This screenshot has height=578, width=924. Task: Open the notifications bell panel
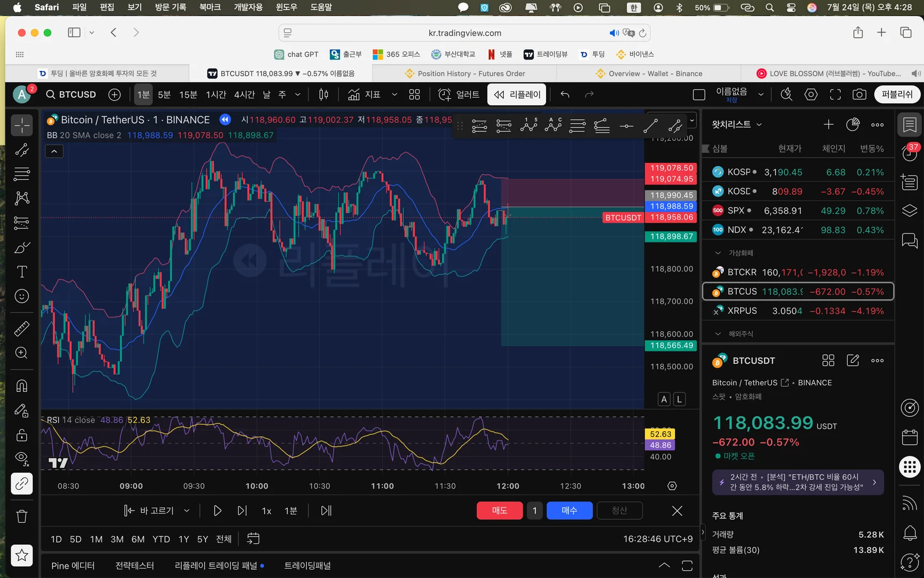point(910,533)
